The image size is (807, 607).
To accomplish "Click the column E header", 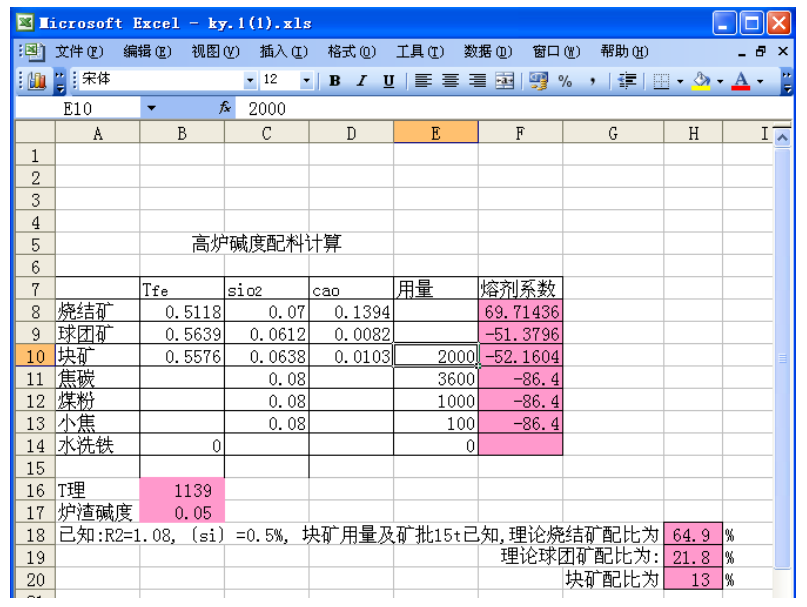I will (435, 133).
